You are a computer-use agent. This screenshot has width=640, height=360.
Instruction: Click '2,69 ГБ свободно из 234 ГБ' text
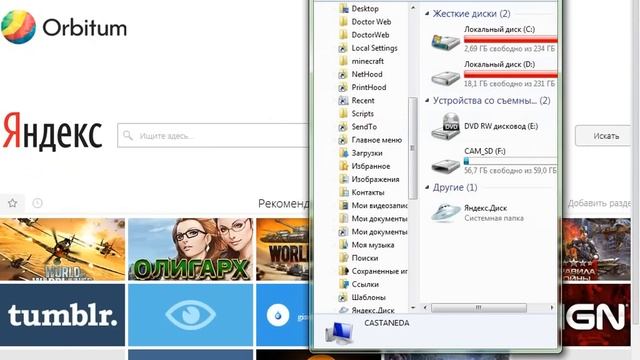coord(509,49)
